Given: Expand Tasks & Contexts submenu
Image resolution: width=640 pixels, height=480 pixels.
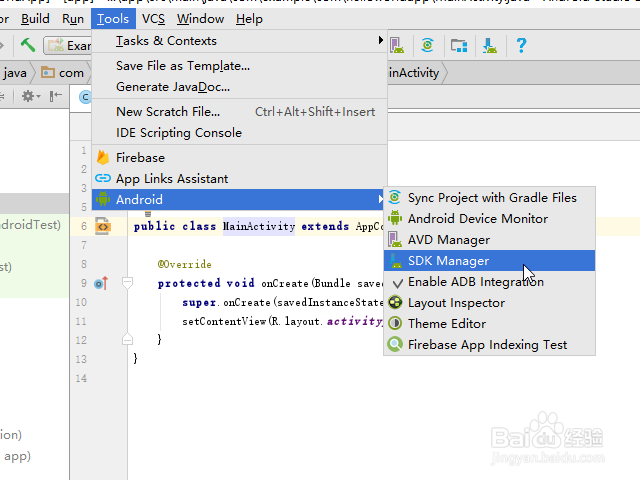Looking at the screenshot, I should 239,41.
